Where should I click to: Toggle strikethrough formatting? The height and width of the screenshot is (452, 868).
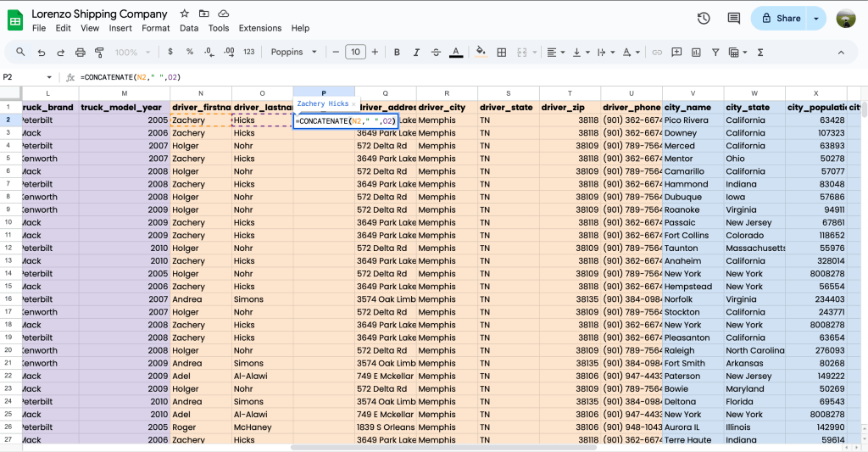436,53
